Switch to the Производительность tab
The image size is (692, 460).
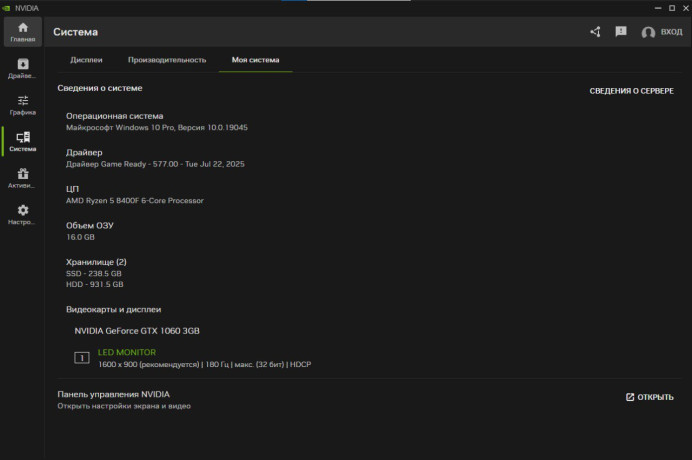(167, 60)
